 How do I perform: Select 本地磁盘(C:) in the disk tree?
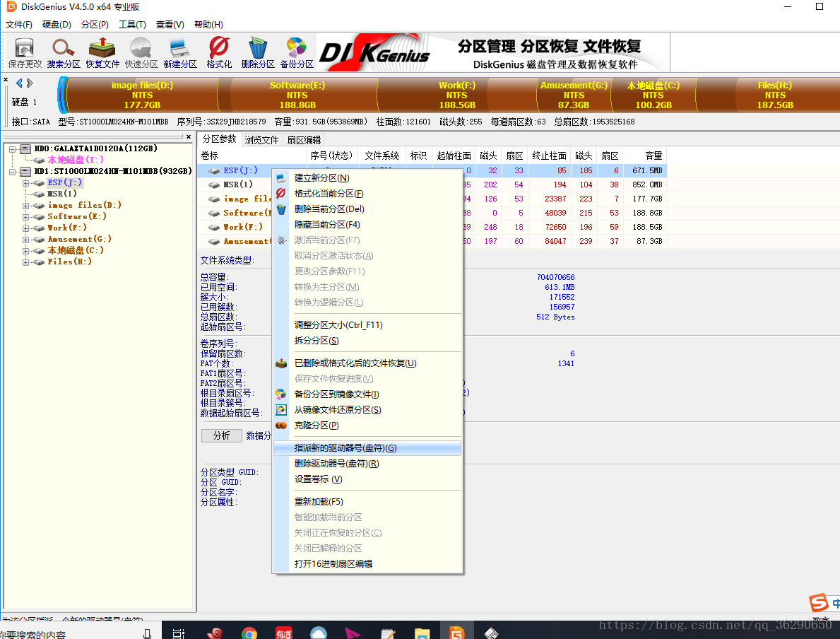[75, 250]
